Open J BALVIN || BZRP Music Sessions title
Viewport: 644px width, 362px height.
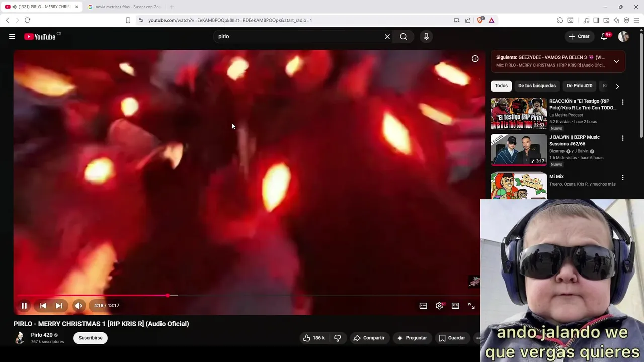[575, 140]
